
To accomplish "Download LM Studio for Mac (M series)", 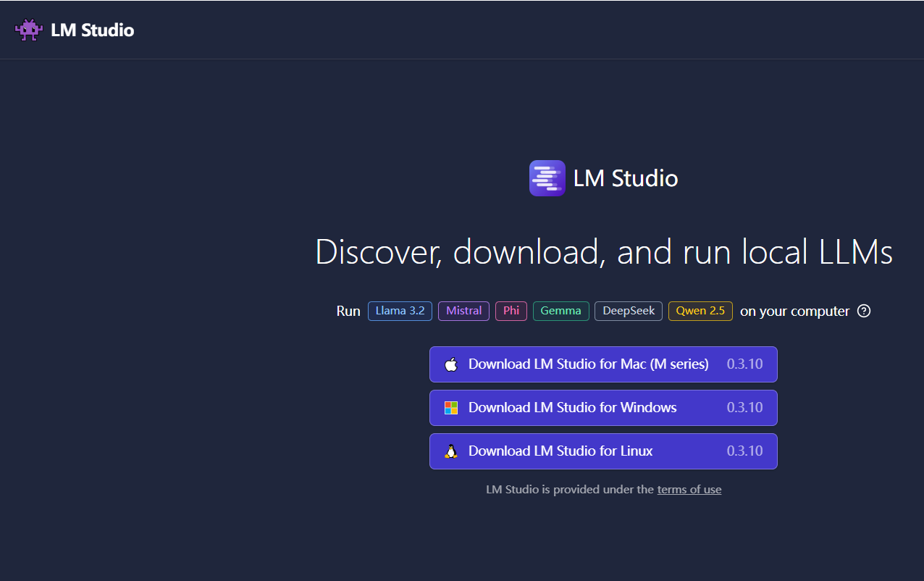I will 603,364.
